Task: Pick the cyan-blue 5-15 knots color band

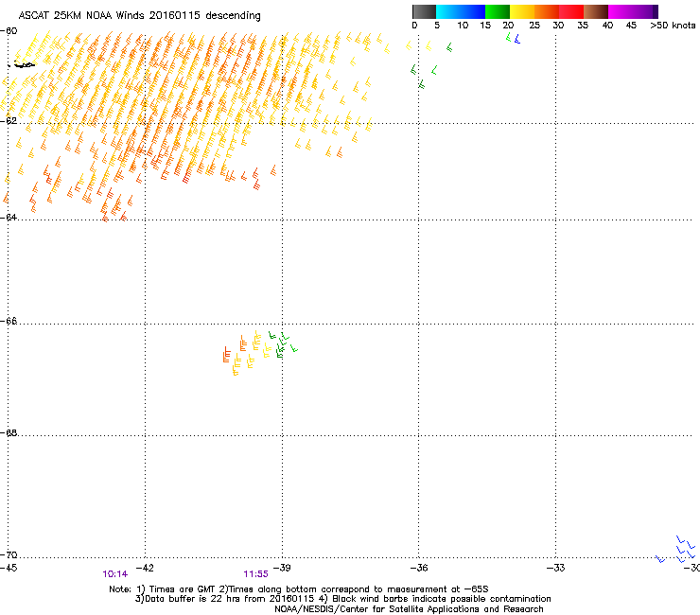Action: 461,11
